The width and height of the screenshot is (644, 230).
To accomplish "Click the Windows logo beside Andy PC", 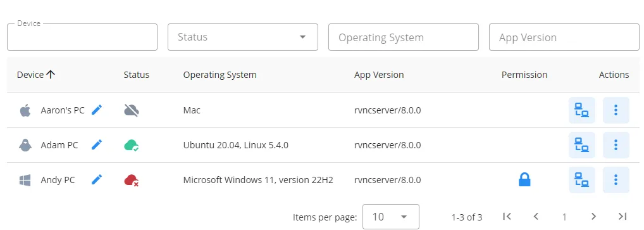I will (25, 180).
